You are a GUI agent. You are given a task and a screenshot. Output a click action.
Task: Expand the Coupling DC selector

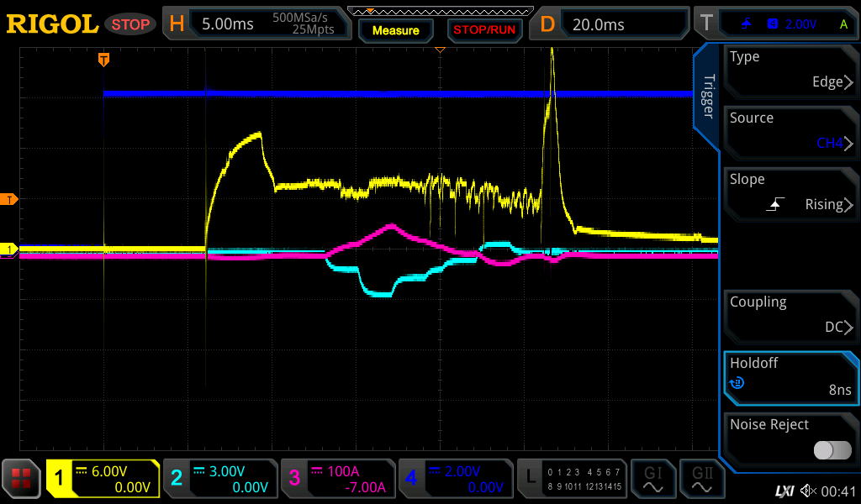tap(790, 316)
